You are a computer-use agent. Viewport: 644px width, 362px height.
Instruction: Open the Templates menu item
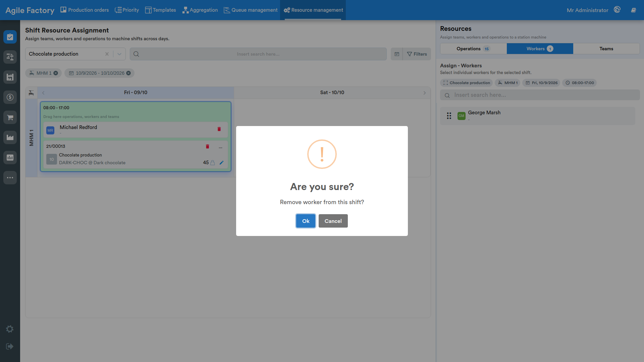pos(160,10)
